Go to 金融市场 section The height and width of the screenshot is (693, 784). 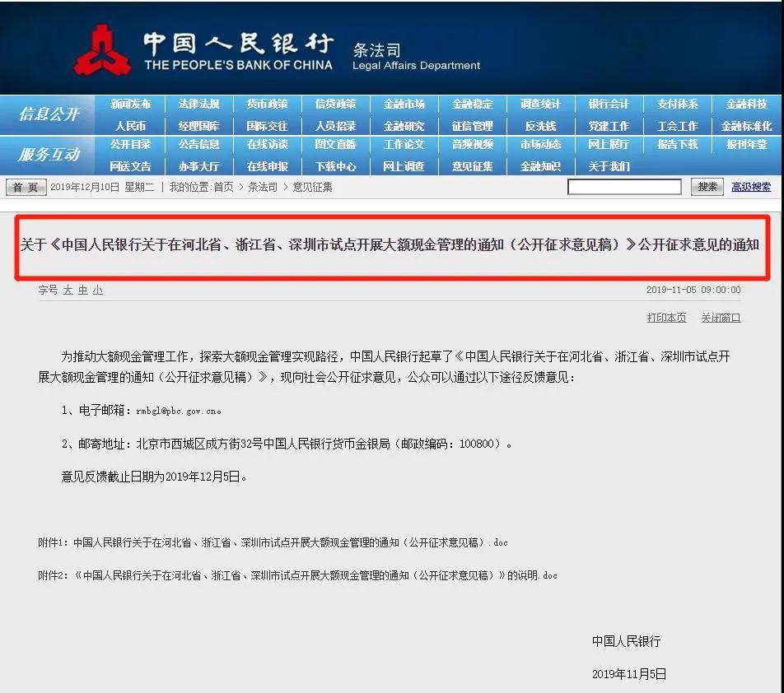pyautogui.click(x=404, y=104)
